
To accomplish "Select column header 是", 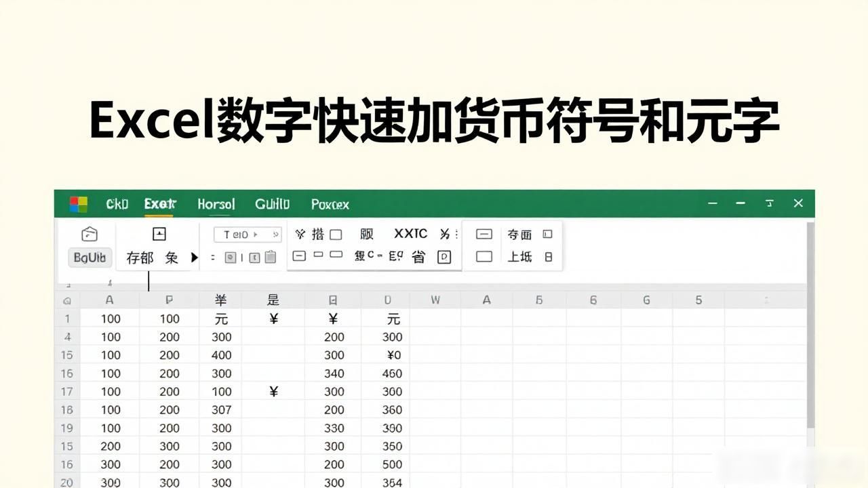I will pos(273,300).
